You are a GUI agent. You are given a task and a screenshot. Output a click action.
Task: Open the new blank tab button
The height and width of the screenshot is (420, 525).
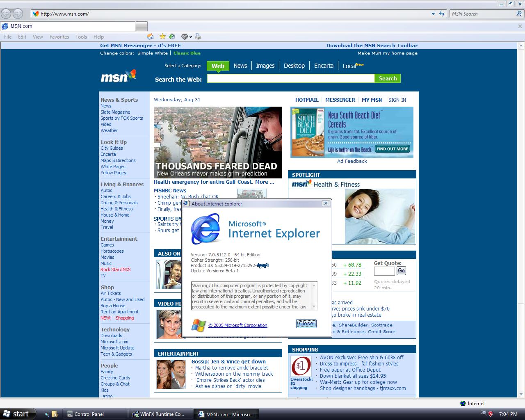point(141,26)
